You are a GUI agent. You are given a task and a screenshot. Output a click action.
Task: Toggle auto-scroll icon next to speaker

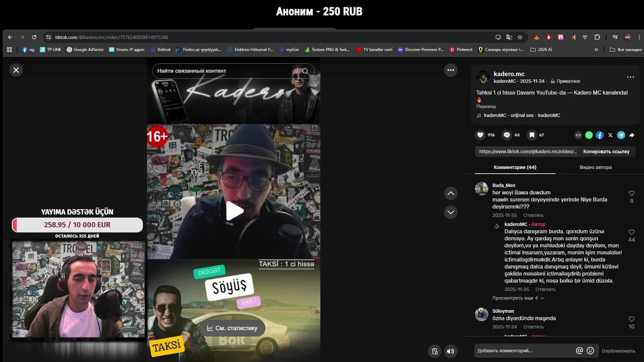(x=435, y=351)
